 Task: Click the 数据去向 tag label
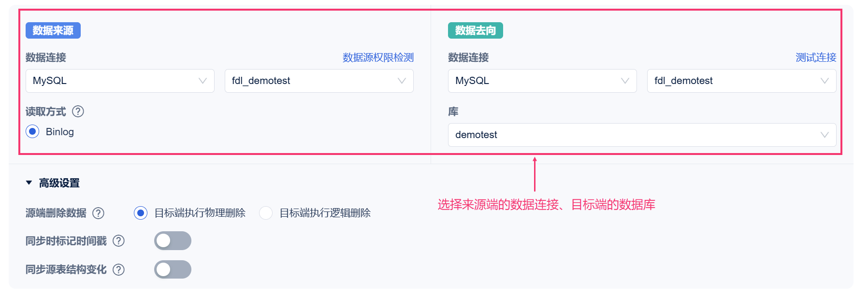(476, 30)
